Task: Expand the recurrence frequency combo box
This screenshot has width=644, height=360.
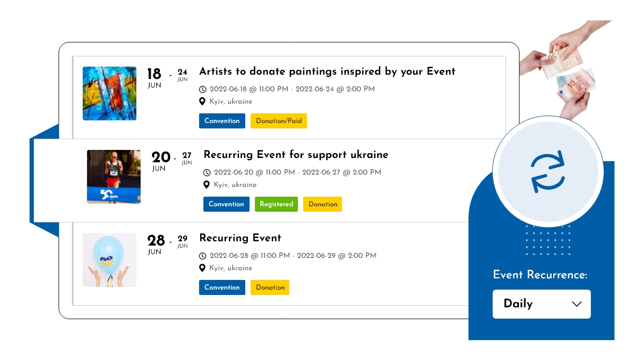Action: [x=541, y=304]
